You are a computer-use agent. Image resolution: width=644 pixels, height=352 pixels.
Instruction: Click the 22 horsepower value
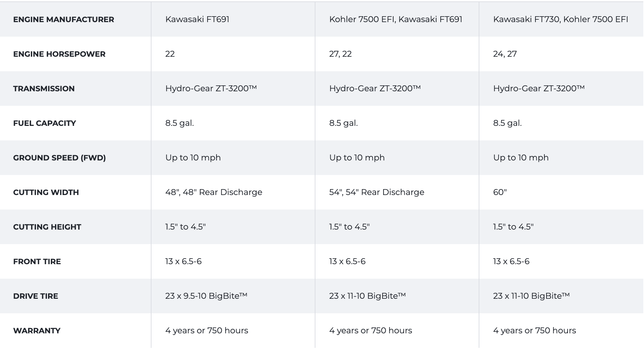170,54
